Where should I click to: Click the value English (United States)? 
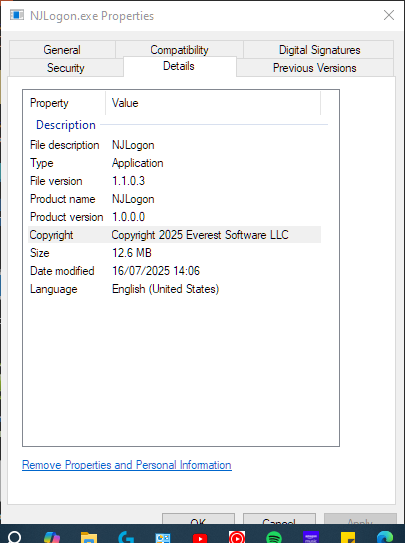point(165,289)
